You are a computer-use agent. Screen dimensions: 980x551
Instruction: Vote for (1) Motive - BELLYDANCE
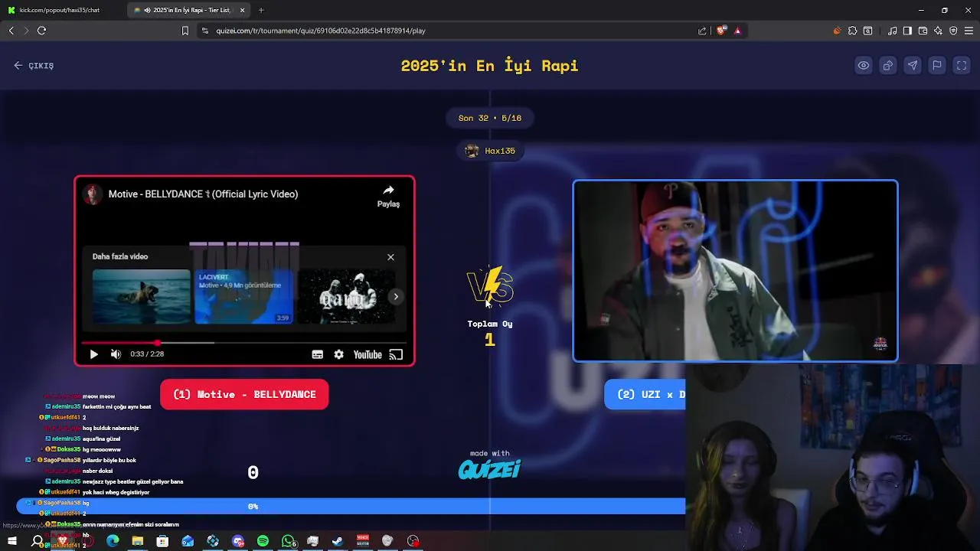(244, 394)
